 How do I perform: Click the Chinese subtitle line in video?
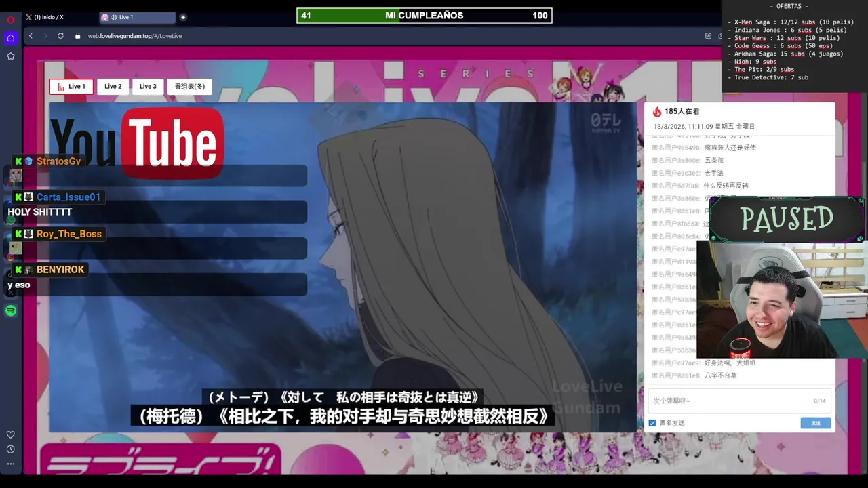342,416
